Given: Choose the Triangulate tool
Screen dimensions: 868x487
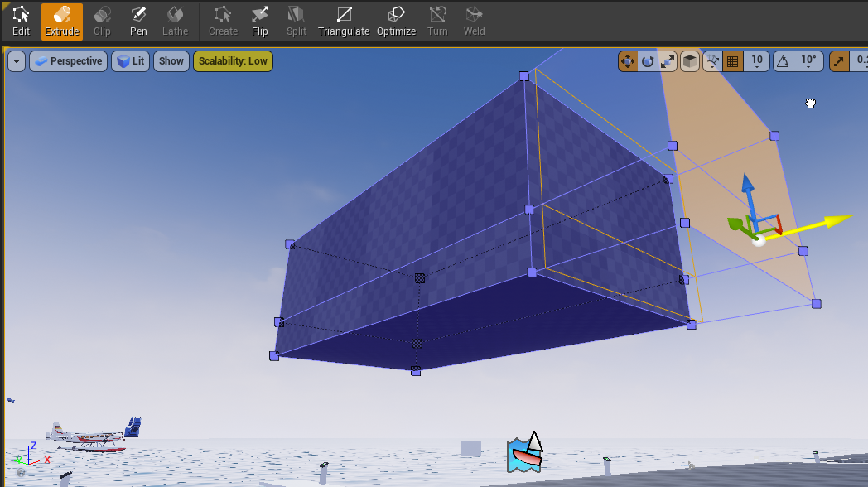Looking at the screenshot, I should 343,21.
